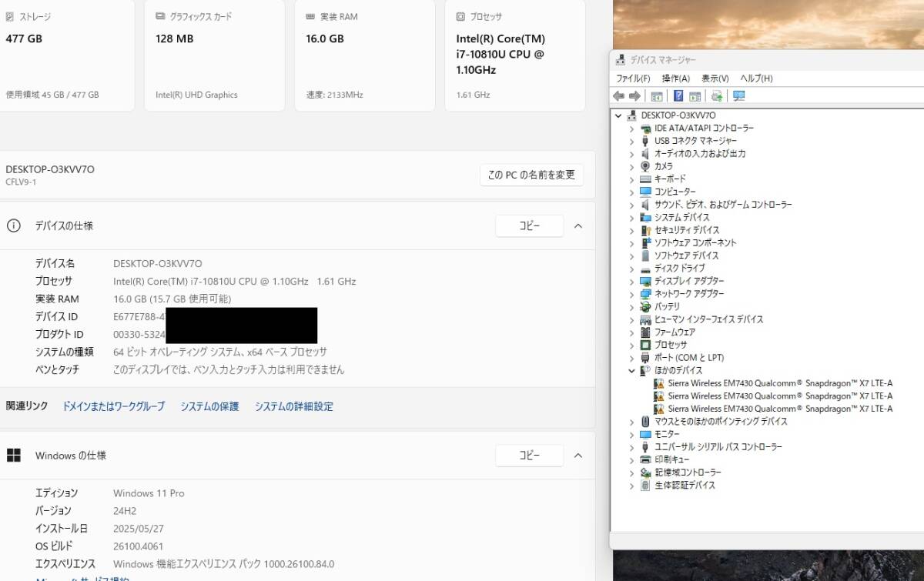Click the 実装 RAM card icon

tap(310, 16)
